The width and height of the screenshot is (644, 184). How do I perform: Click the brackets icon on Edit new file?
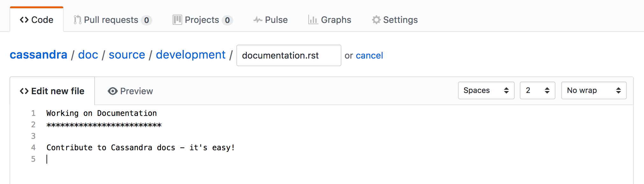(x=24, y=91)
